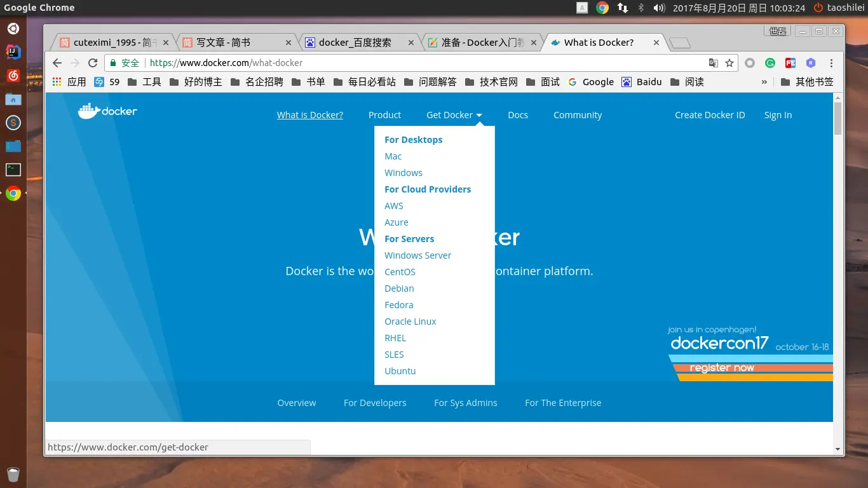Open a new tab with the new-tab button

click(x=680, y=43)
